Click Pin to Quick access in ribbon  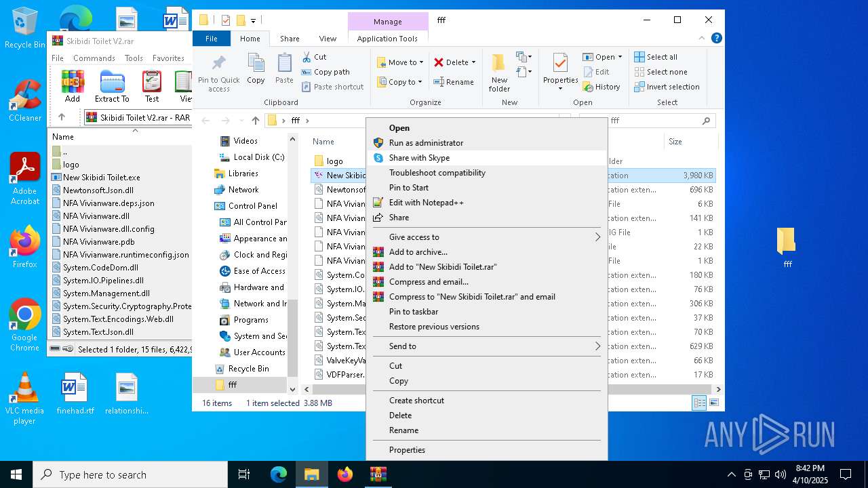[219, 73]
